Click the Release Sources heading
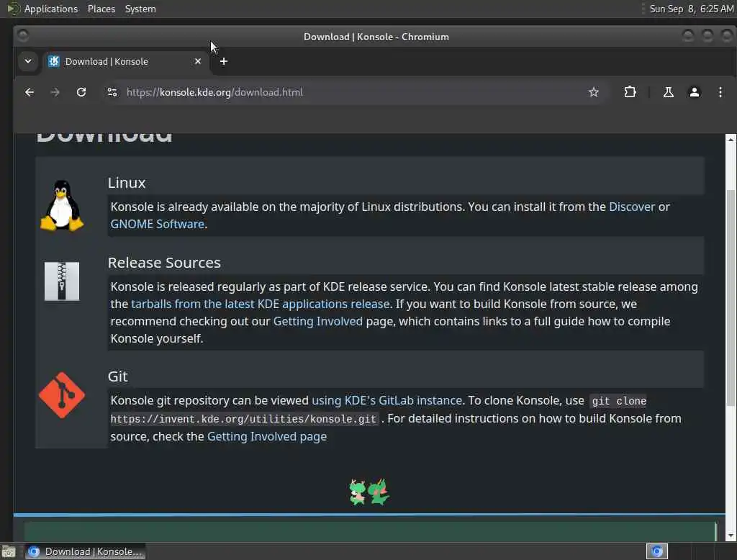Image resolution: width=737 pixels, height=560 pixels. [x=164, y=263]
